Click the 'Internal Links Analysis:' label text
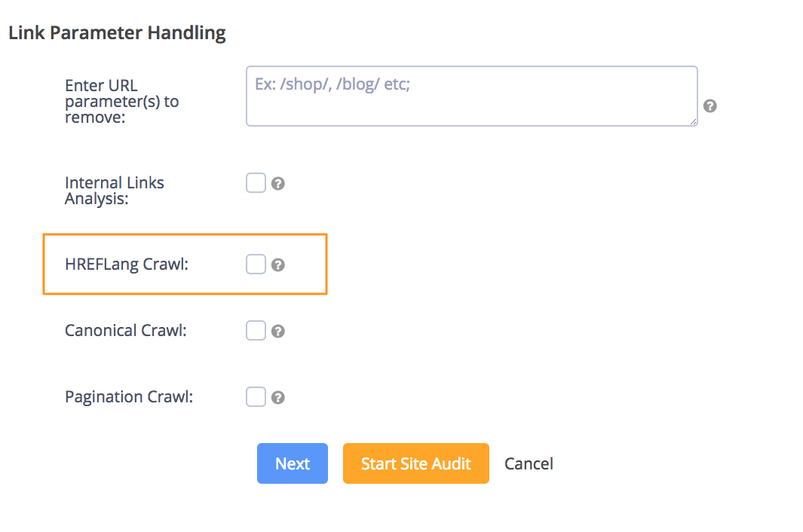This screenshot has height=532, width=803. (x=114, y=191)
